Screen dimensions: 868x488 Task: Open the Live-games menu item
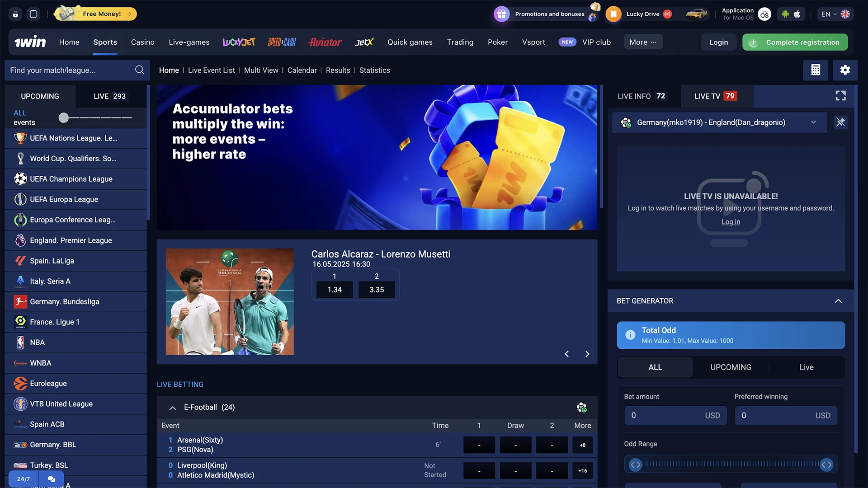click(189, 42)
